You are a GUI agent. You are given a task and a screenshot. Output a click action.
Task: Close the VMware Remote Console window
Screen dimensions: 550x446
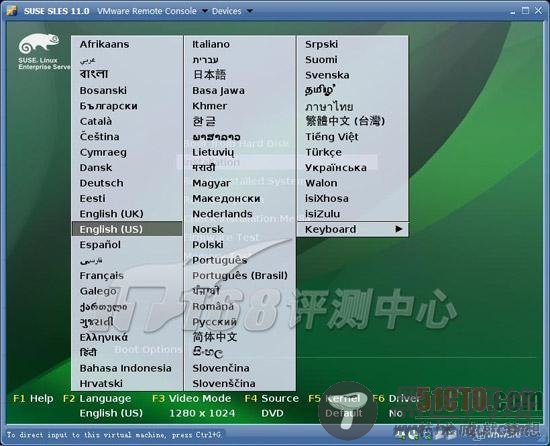538,11
